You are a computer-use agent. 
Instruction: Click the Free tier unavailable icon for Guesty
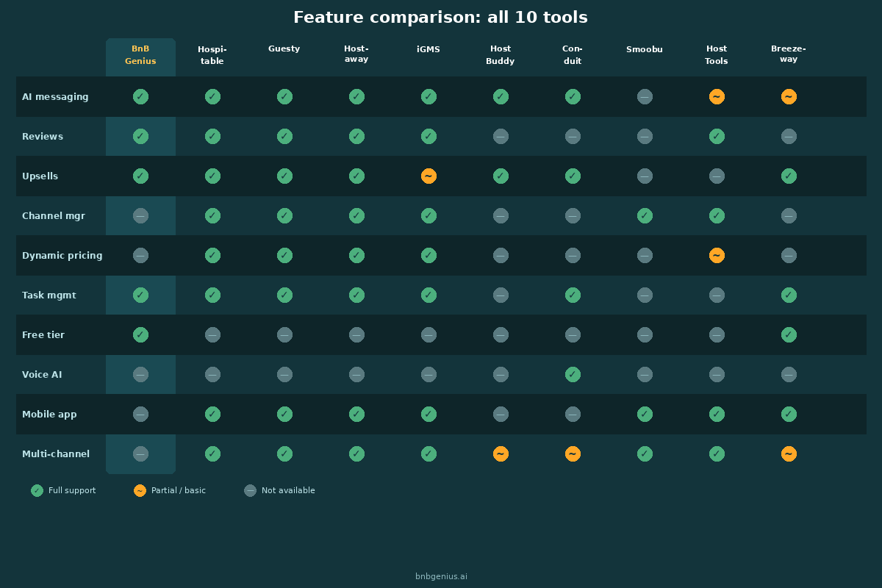(x=284, y=334)
